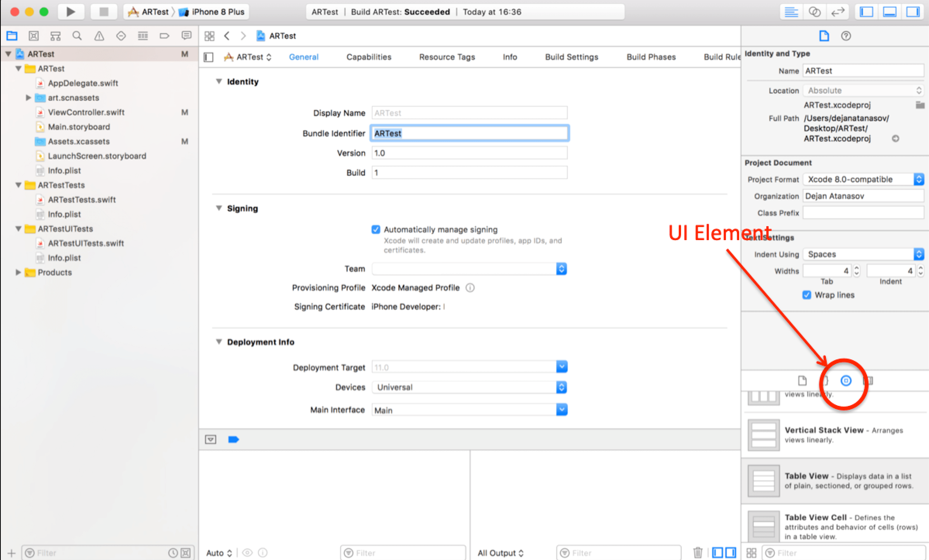Uncheck Automatically manage signing
The image size is (929, 560).
pos(375,229)
